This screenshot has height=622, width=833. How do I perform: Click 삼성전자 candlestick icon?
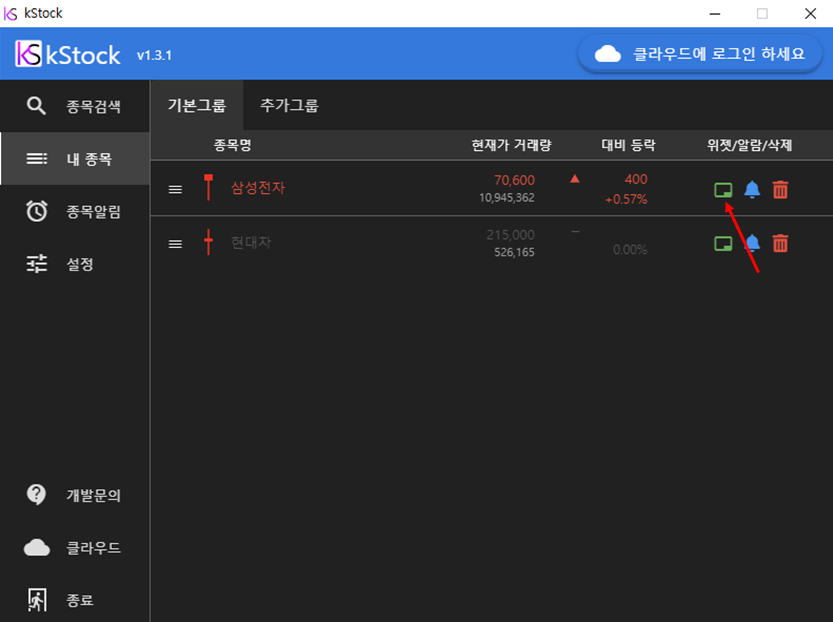pyautogui.click(x=208, y=188)
